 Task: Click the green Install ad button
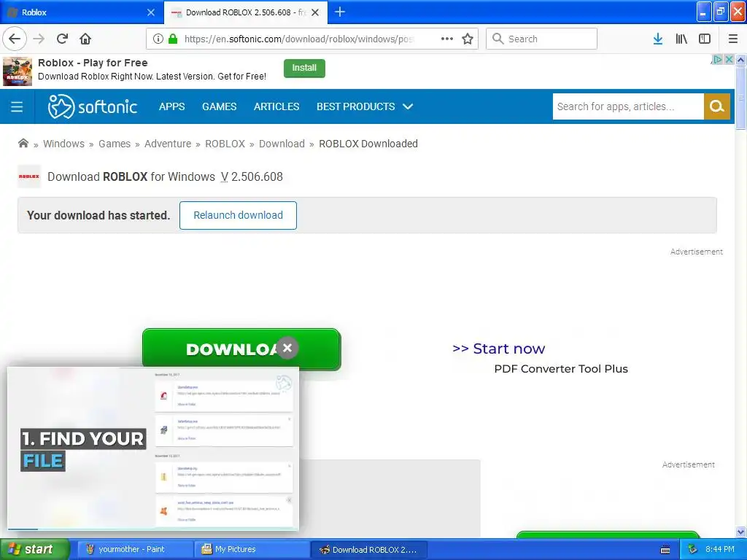(x=304, y=68)
